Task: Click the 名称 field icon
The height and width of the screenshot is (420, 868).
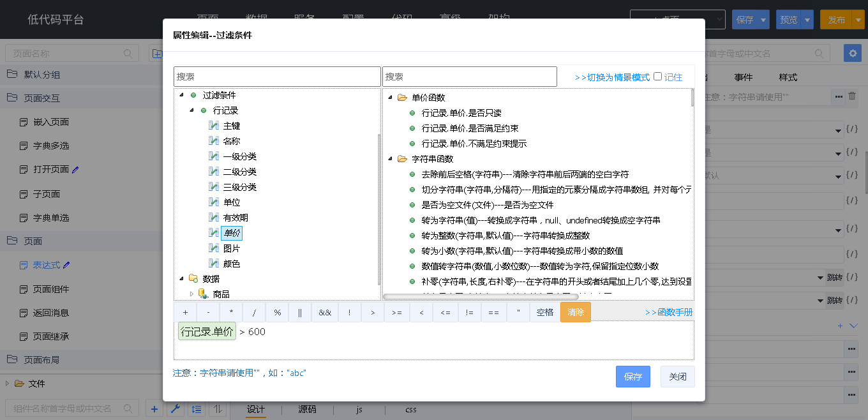Action: [x=214, y=141]
